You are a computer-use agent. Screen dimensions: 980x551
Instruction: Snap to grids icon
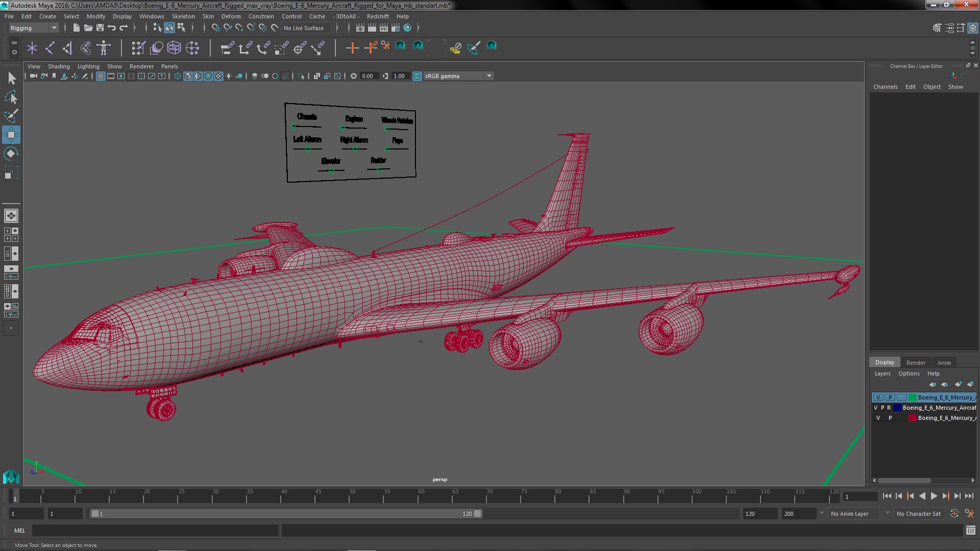coord(216,28)
